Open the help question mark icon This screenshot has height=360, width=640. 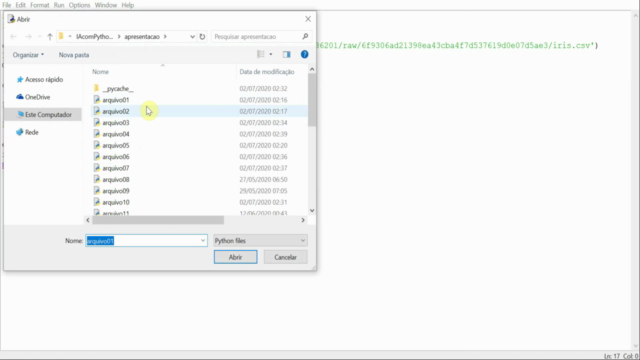304,54
